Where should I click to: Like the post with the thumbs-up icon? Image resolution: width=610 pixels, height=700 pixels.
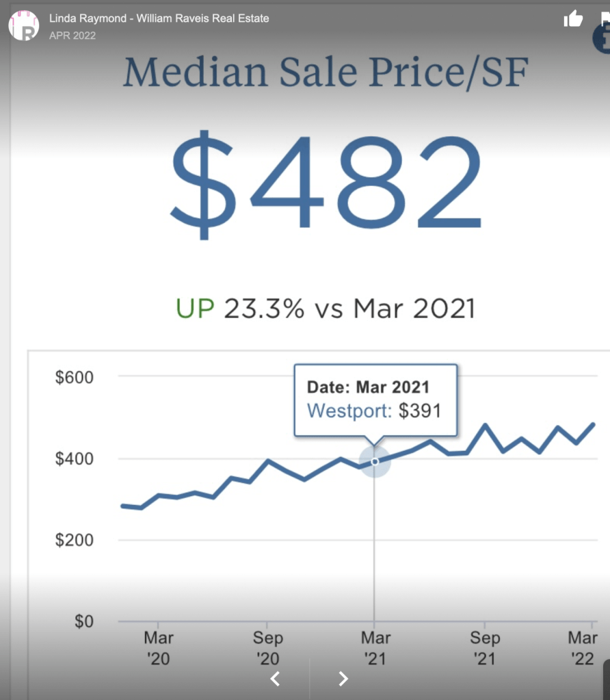[572, 19]
